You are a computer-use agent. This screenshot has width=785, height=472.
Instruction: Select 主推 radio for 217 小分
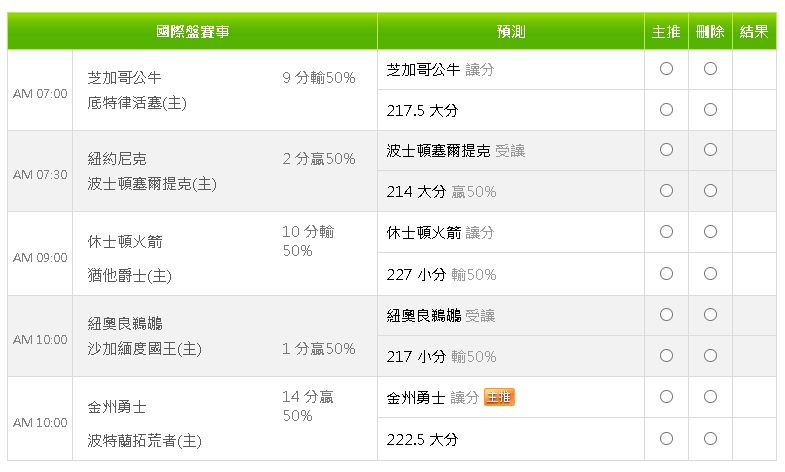tap(666, 356)
